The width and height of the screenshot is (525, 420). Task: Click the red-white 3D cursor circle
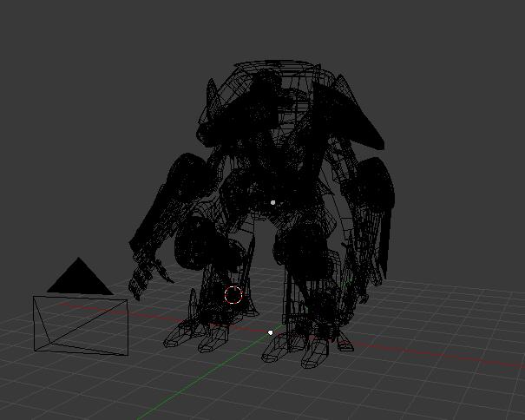(233, 295)
